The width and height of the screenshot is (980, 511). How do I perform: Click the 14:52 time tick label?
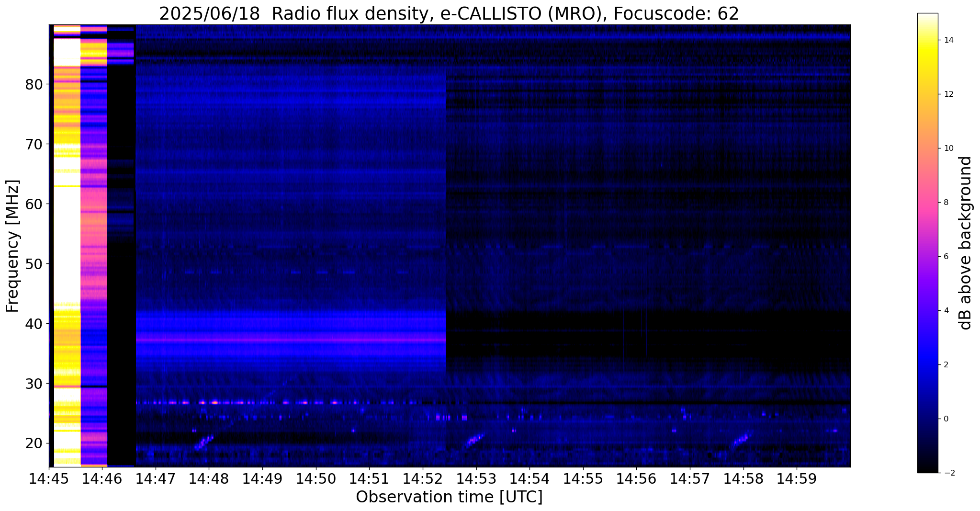tap(423, 478)
